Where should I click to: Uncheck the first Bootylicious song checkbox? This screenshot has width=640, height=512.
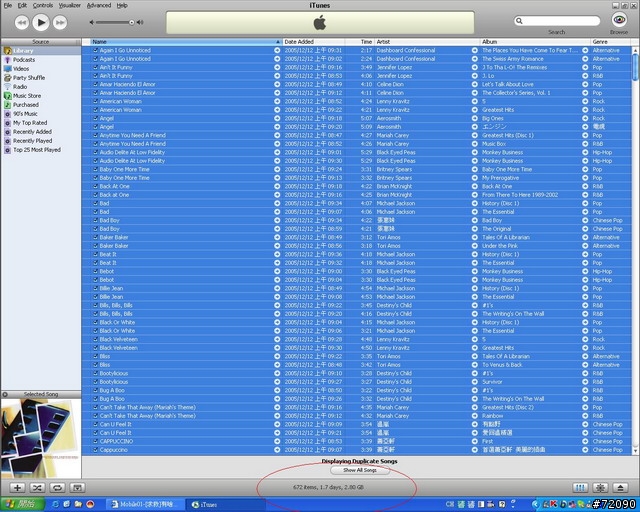tap(96, 373)
